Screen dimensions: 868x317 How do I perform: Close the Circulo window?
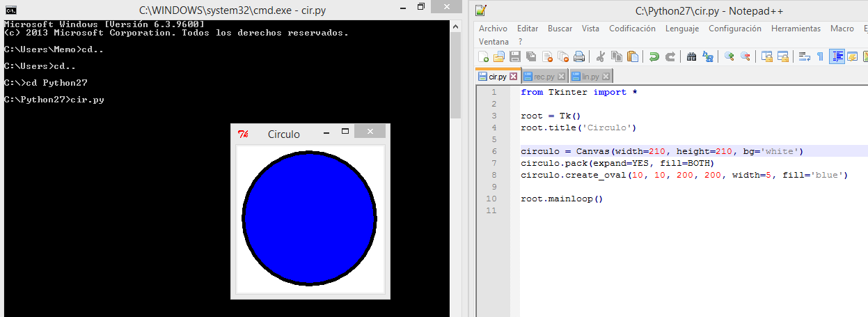370,132
